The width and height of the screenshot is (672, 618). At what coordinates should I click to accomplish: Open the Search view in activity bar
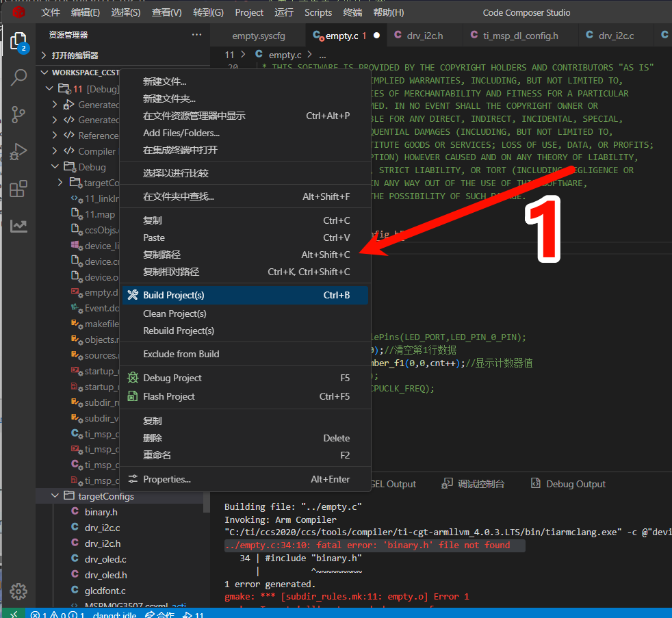click(18, 77)
